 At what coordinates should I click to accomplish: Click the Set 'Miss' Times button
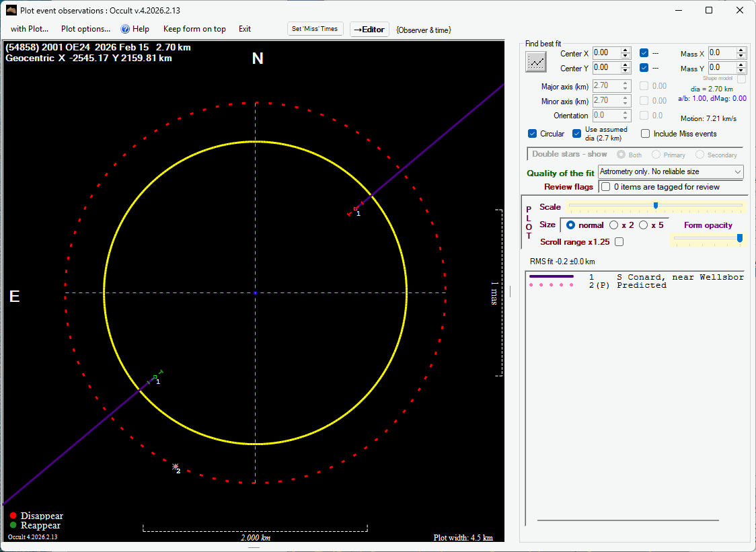coord(315,29)
